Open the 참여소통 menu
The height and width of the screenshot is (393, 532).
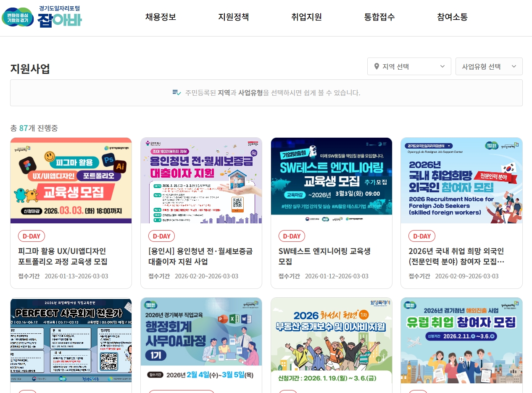(452, 17)
